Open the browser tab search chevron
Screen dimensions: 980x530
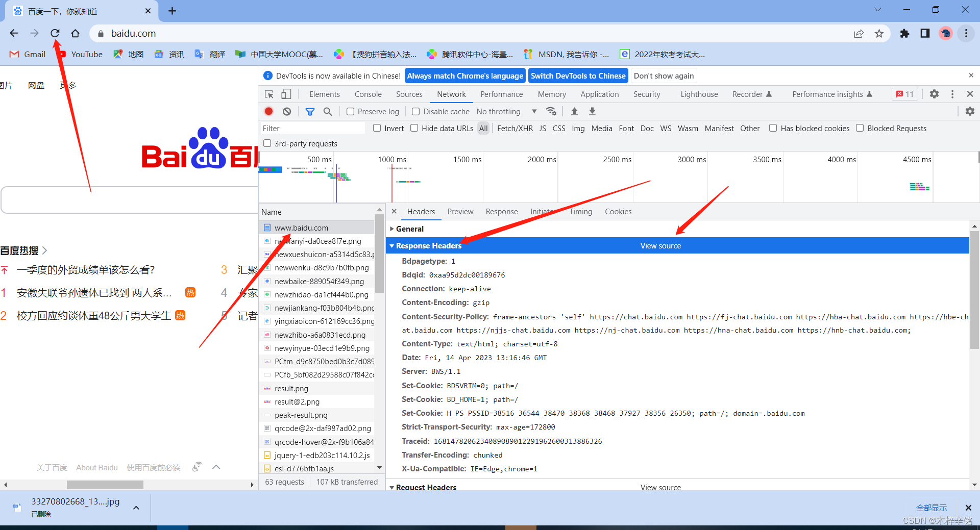coord(877,10)
